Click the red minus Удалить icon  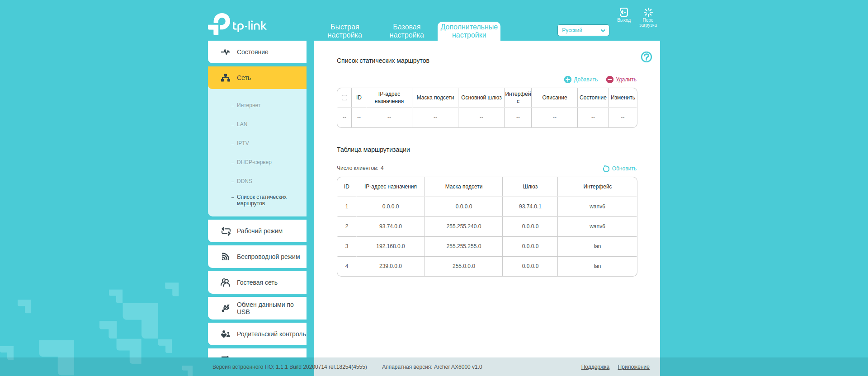(610, 80)
